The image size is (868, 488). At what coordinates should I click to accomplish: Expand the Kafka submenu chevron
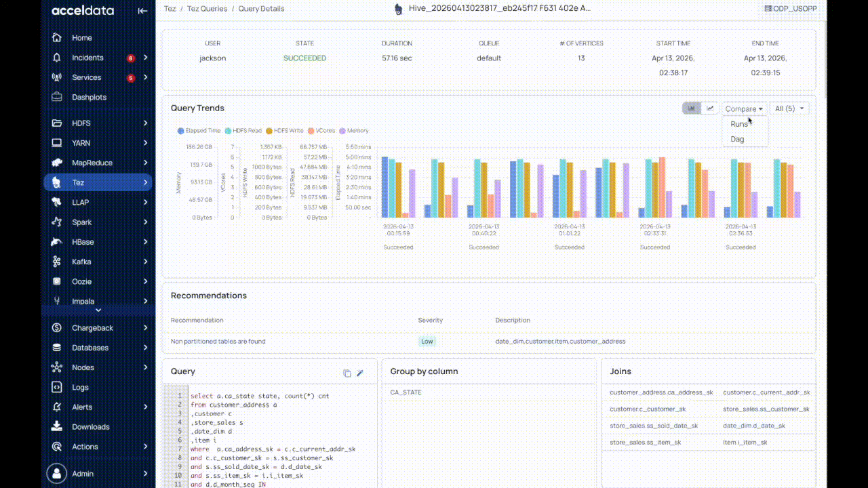[146, 262]
